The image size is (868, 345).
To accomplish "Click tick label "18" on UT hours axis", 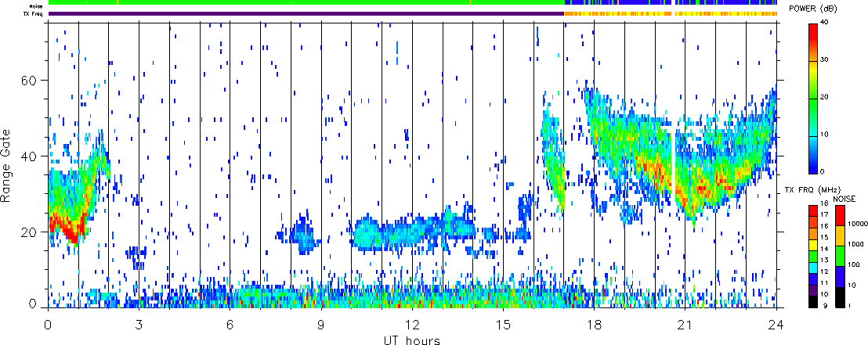I will tap(594, 325).
